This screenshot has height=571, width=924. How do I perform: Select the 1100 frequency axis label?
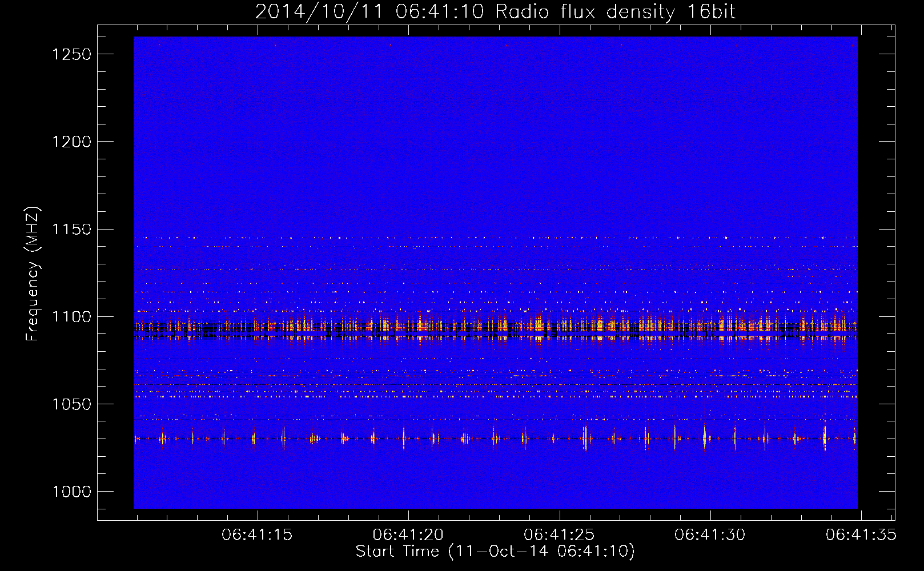tap(71, 317)
